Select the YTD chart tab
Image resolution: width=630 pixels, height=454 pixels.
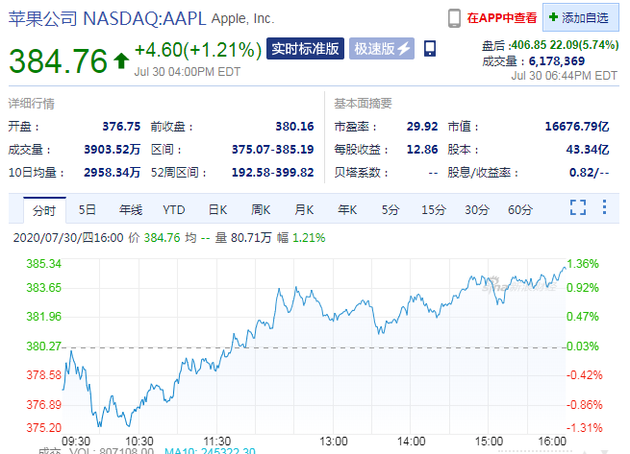coord(174,210)
